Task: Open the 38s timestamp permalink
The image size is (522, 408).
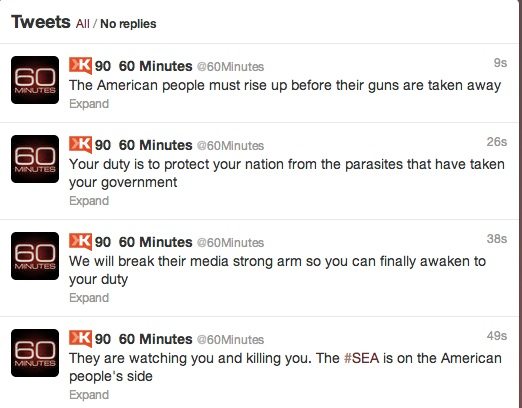Action: point(497,239)
